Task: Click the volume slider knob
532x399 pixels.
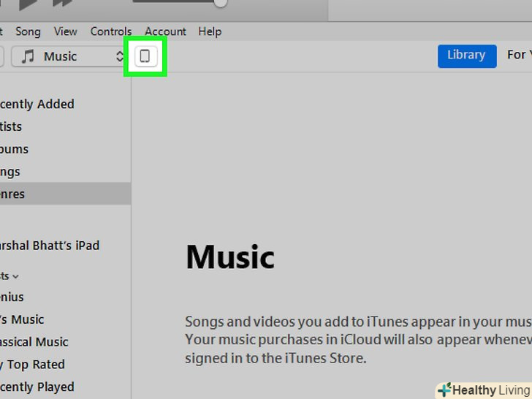Action: (221, 3)
